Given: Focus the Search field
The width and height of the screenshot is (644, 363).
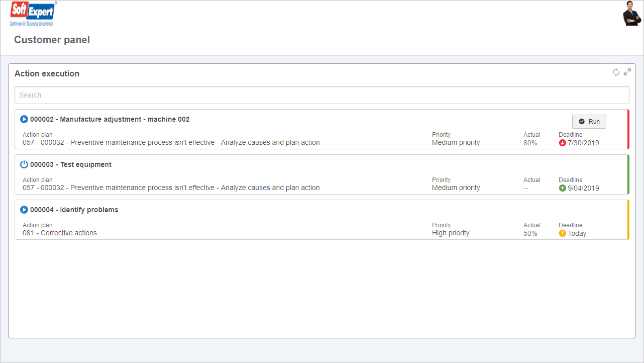Looking at the screenshot, I should coord(322,95).
